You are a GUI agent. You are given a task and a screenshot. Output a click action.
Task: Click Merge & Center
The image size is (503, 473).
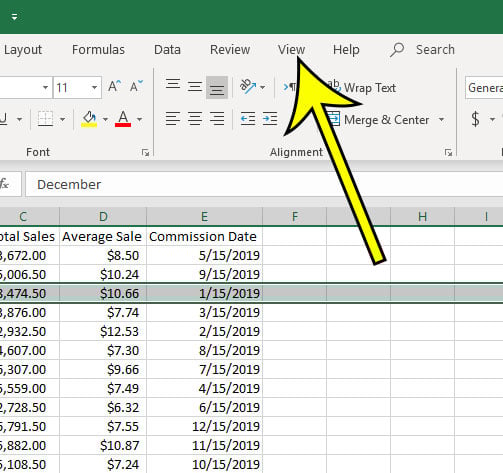click(x=377, y=120)
